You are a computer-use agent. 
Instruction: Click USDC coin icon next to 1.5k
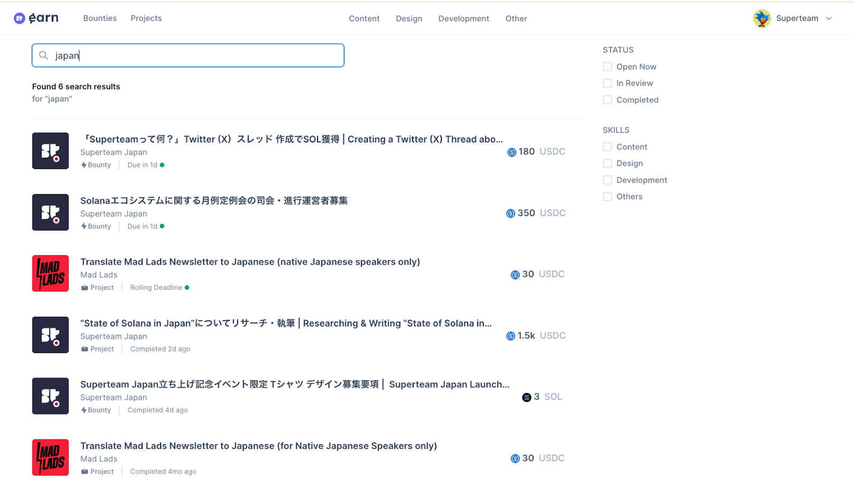click(510, 336)
